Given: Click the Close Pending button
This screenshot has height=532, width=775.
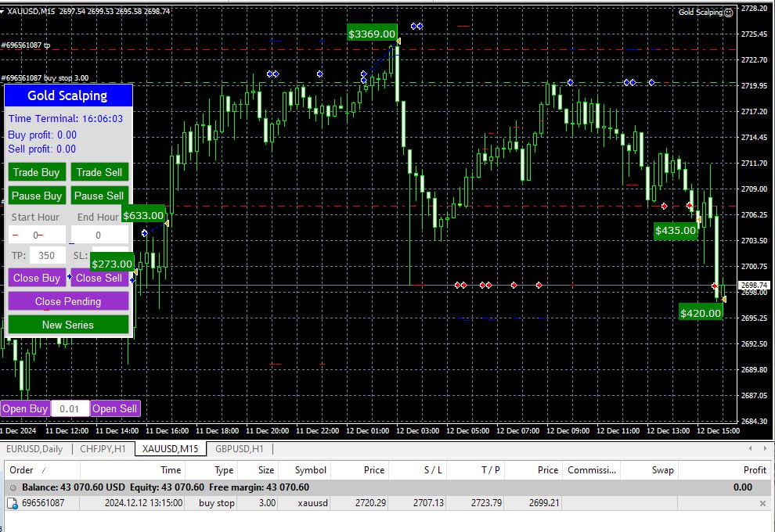Looking at the screenshot, I should [68, 301].
